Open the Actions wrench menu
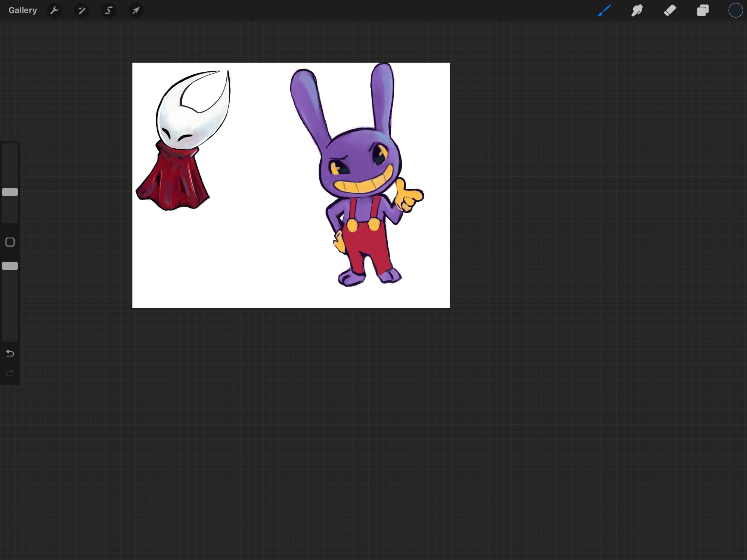The height and width of the screenshot is (560, 747). pos(55,10)
